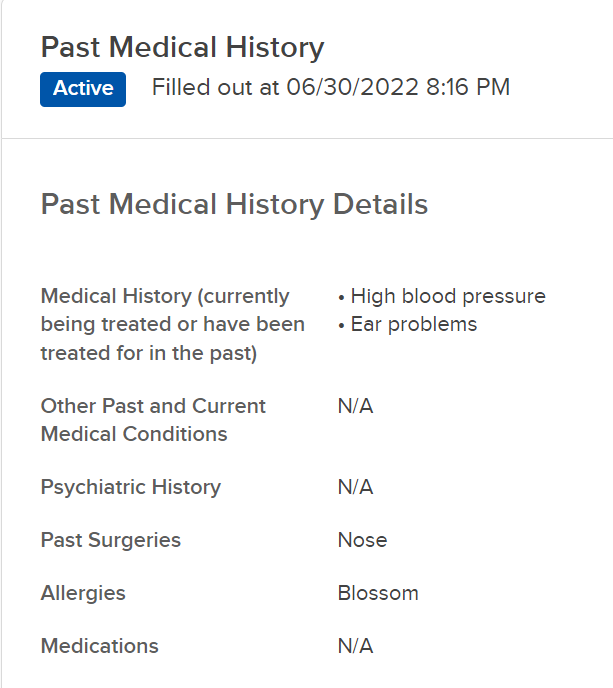This screenshot has height=688, width=613.
Task: Select the Blossom allergy value
Action: (x=378, y=593)
